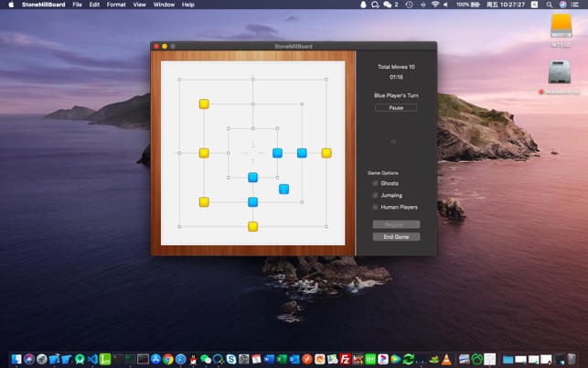Place stone on empty top-left outer corner point

click(x=179, y=80)
